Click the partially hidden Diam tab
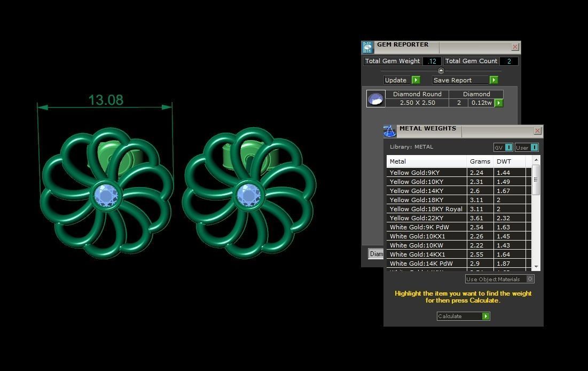Screen dimensions: 588x371 (376, 254)
